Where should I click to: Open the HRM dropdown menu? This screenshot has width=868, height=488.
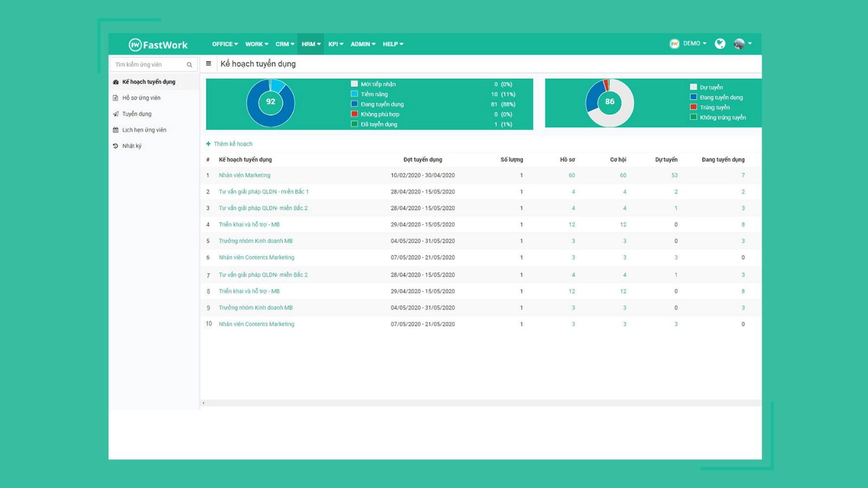pyautogui.click(x=311, y=44)
